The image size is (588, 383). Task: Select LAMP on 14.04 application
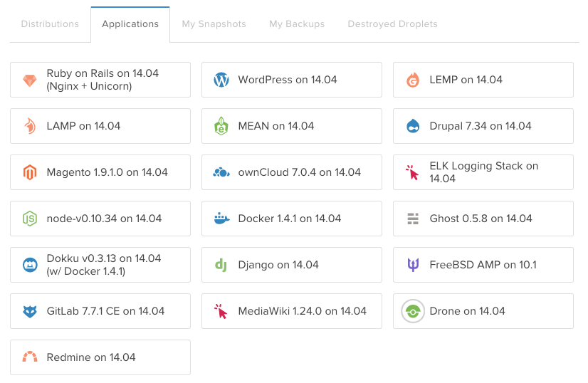pos(100,126)
